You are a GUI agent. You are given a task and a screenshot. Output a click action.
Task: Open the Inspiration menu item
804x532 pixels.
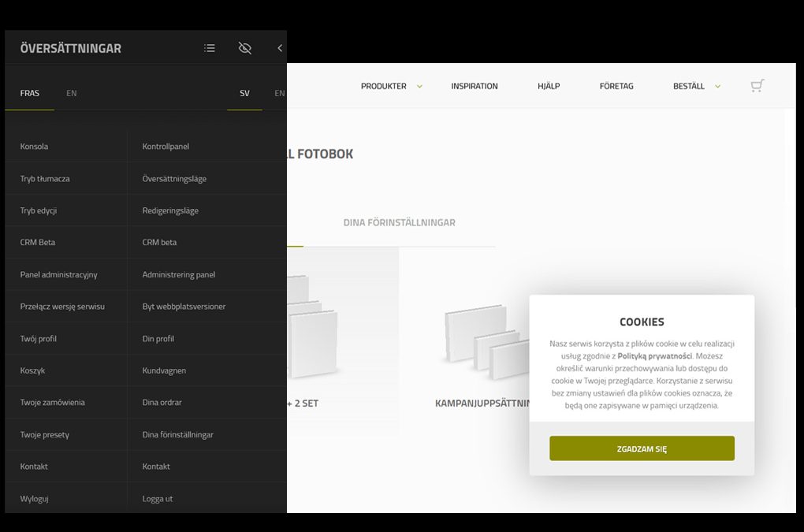pyautogui.click(x=474, y=86)
